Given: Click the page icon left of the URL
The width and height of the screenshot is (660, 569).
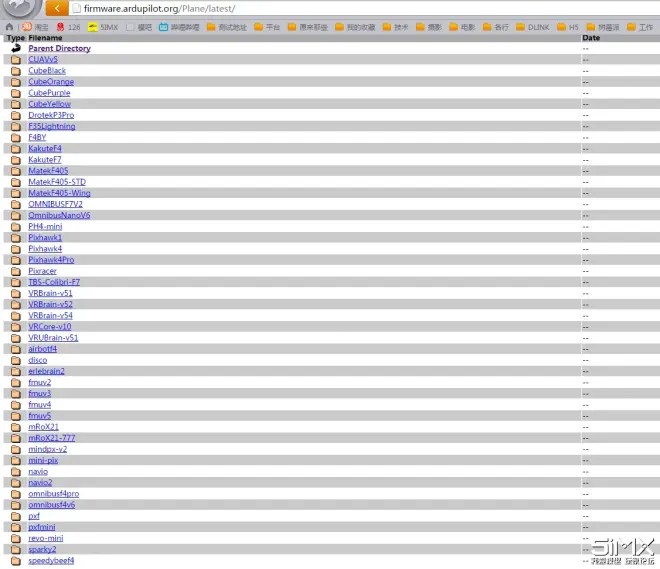Looking at the screenshot, I should 76,8.
